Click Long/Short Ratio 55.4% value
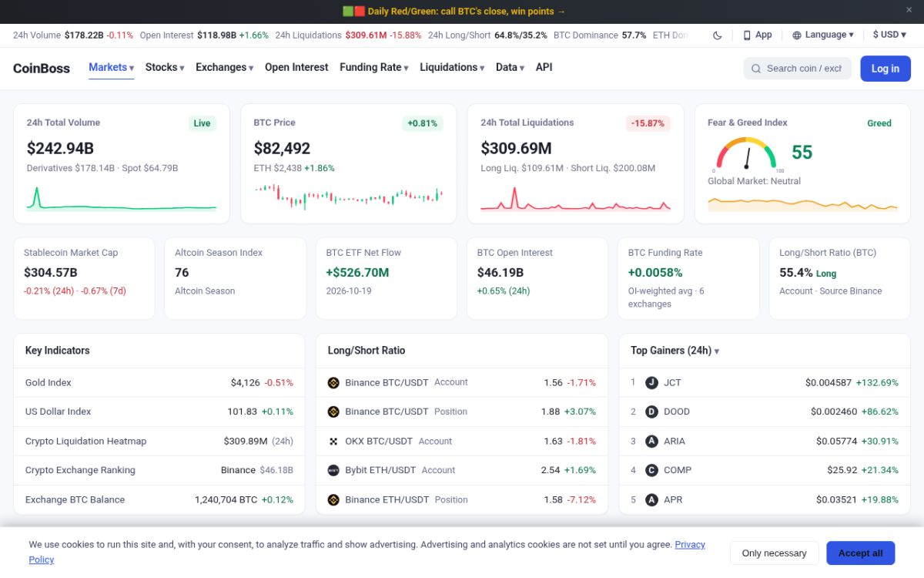 pyautogui.click(x=796, y=272)
